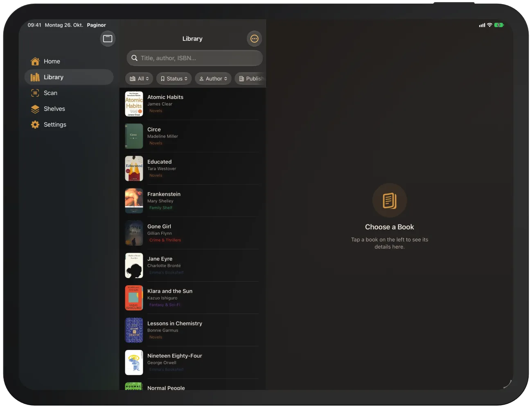This screenshot has height=408, width=532.
Task: Open the Jane Eyre cover thumbnail
Action: point(134,265)
